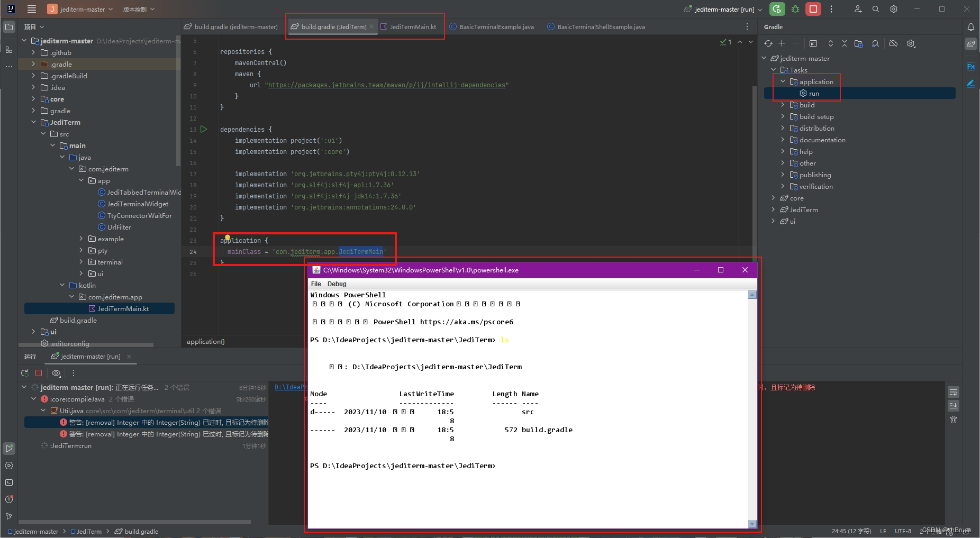Expand the example package
The image size is (980, 538).
point(81,239)
